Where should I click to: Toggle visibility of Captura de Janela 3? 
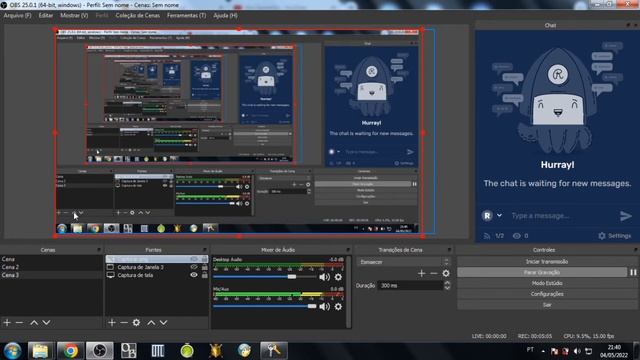point(194,267)
